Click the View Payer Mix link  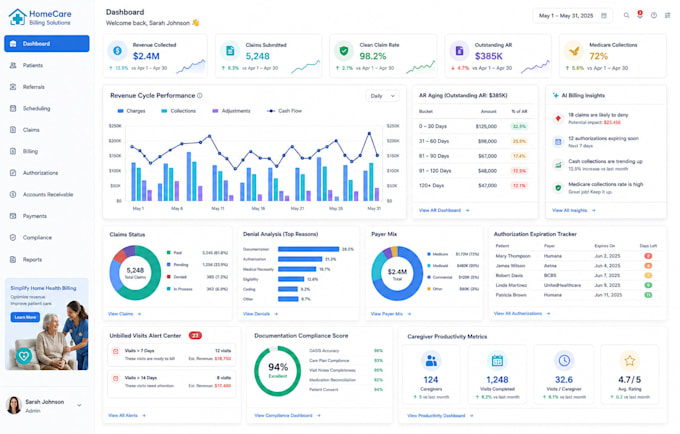coord(390,313)
